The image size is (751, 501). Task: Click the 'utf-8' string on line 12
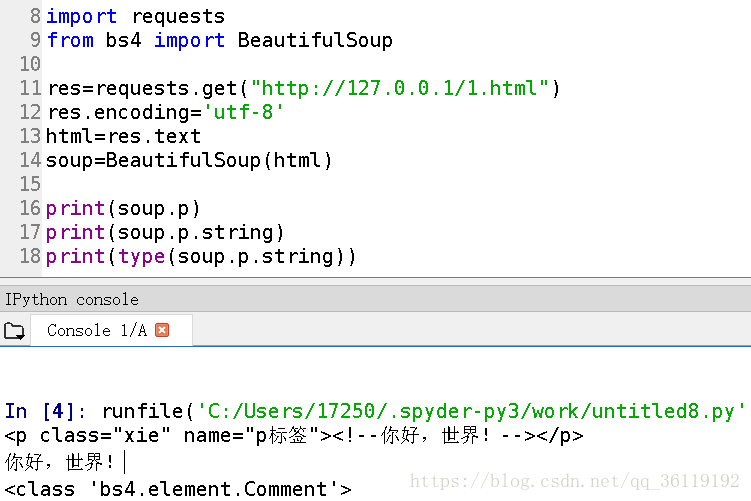243,113
